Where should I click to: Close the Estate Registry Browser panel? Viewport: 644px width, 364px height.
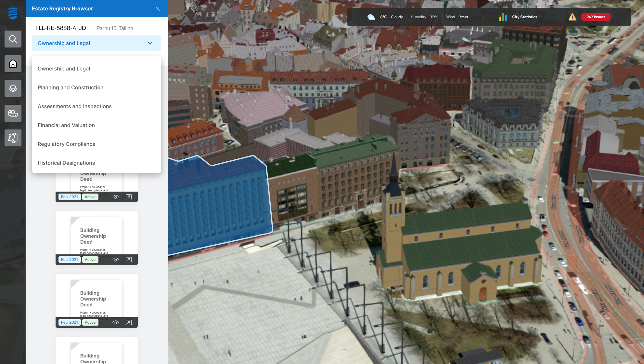point(158,9)
